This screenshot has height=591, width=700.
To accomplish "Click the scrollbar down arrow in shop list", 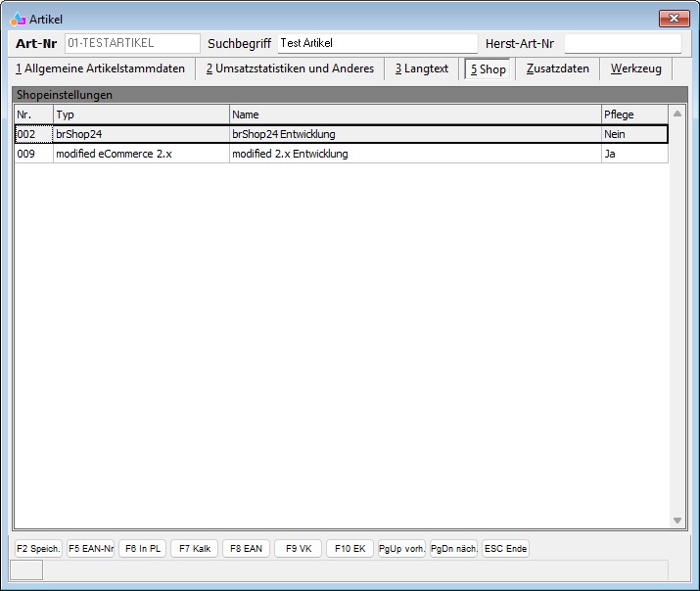I will click(677, 521).
